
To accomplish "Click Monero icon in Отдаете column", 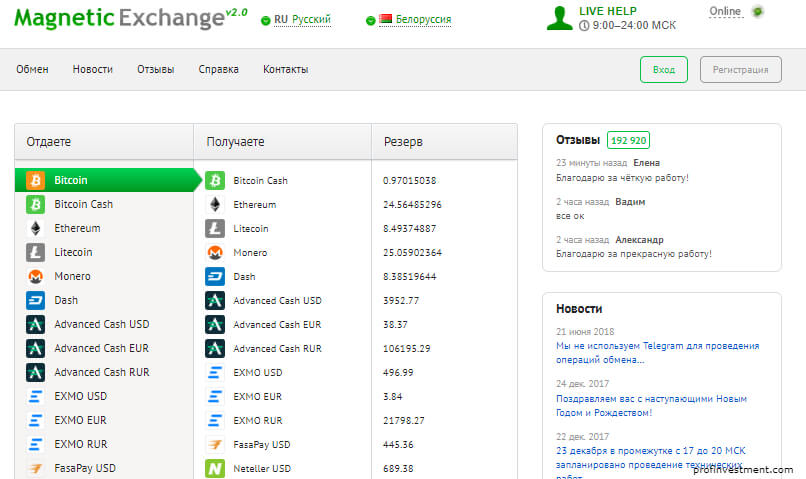I will pos(35,277).
